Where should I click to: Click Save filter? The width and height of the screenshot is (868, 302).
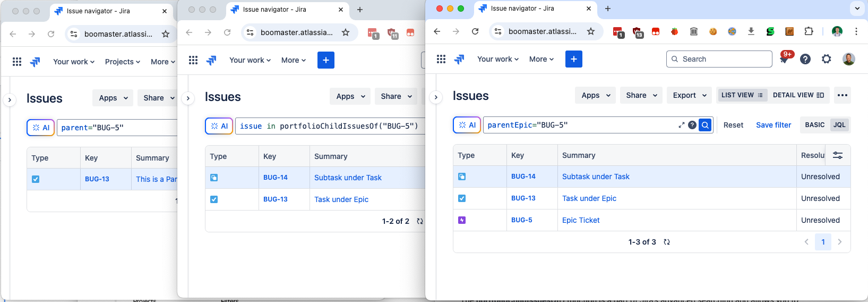(x=774, y=125)
